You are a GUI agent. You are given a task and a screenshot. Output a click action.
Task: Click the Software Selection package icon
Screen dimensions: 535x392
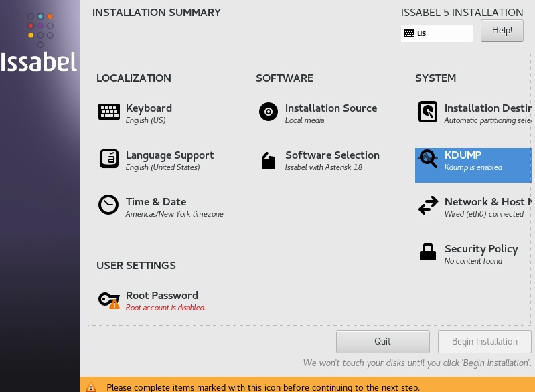[268, 161]
